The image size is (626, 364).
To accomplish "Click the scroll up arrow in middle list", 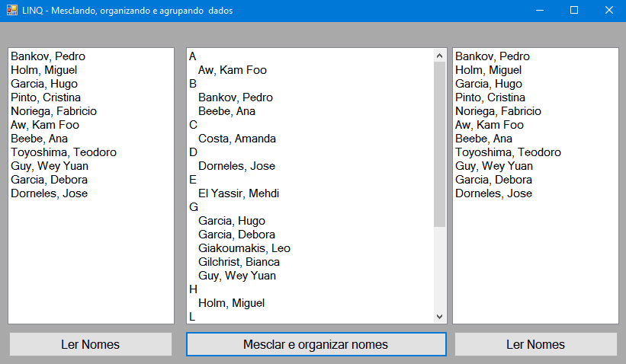I will click(439, 56).
